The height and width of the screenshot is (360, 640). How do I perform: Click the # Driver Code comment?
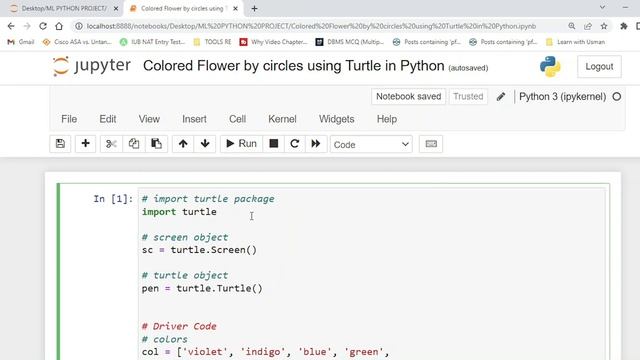point(179,326)
